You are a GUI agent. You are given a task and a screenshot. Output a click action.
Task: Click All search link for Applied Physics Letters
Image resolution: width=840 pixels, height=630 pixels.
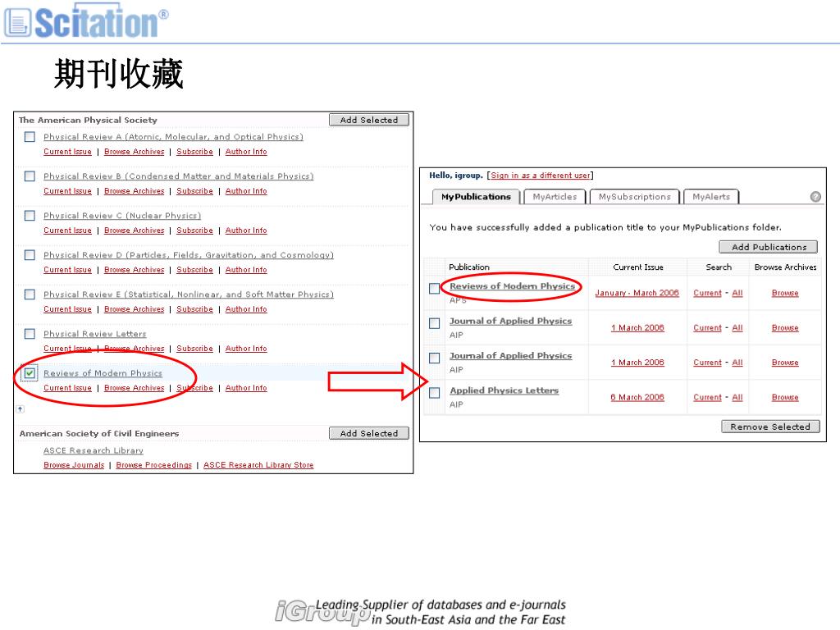(x=737, y=398)
